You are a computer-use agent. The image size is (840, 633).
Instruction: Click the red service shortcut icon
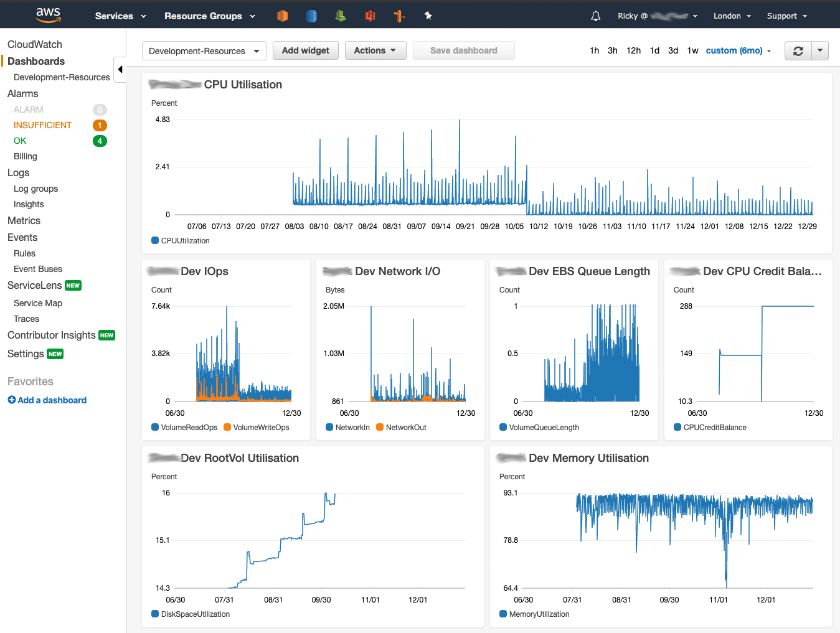(370, 16)
